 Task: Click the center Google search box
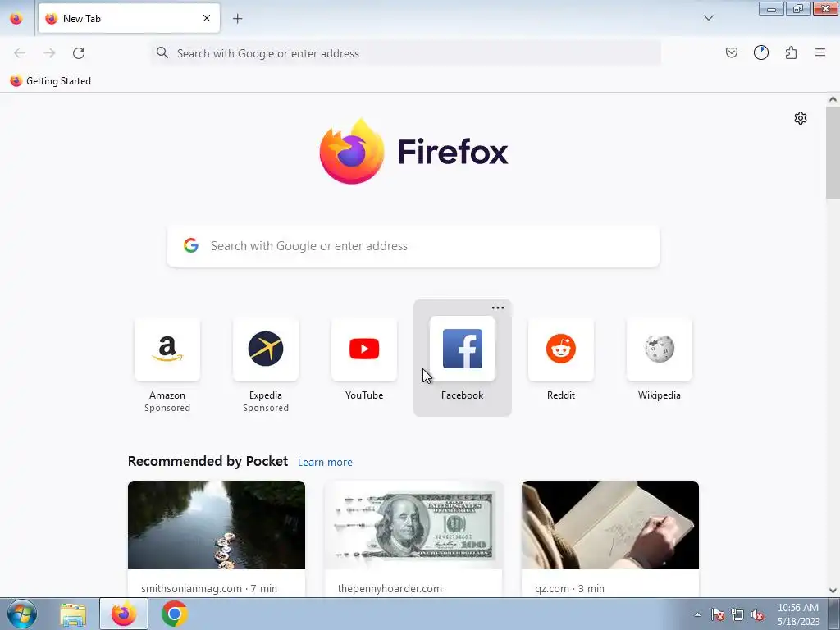tap(413, 246)
